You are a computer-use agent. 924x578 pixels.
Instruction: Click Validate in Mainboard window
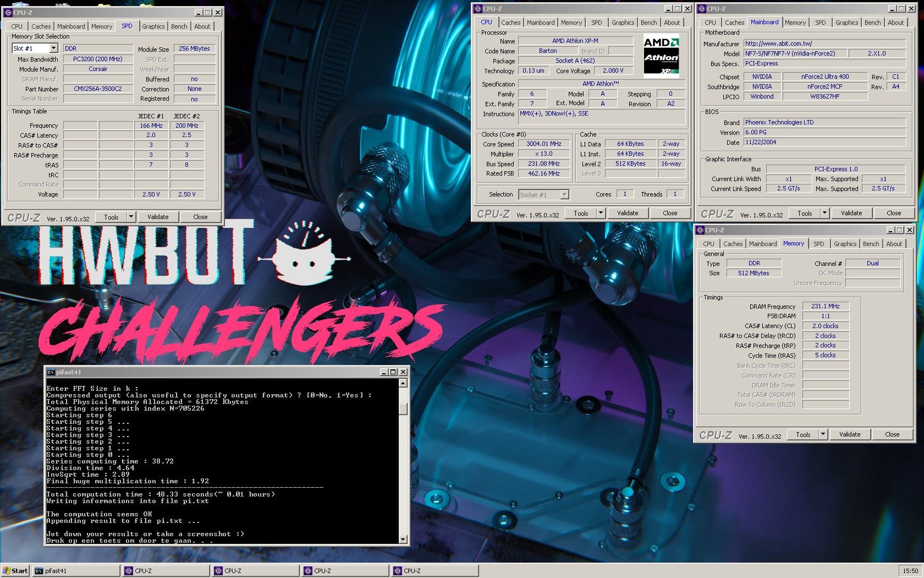pos(851,213)
